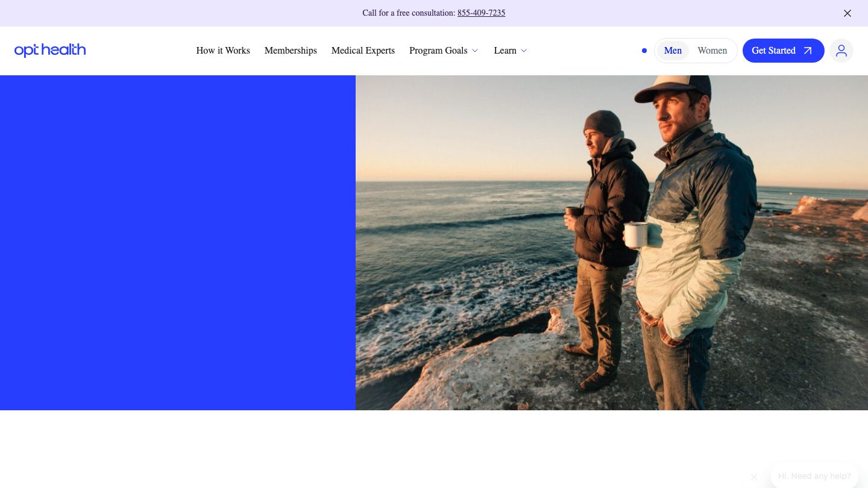Click the blue dot indicator beside Men
The height and width of the screenshot is (488, 868).
tap(644, 51)
